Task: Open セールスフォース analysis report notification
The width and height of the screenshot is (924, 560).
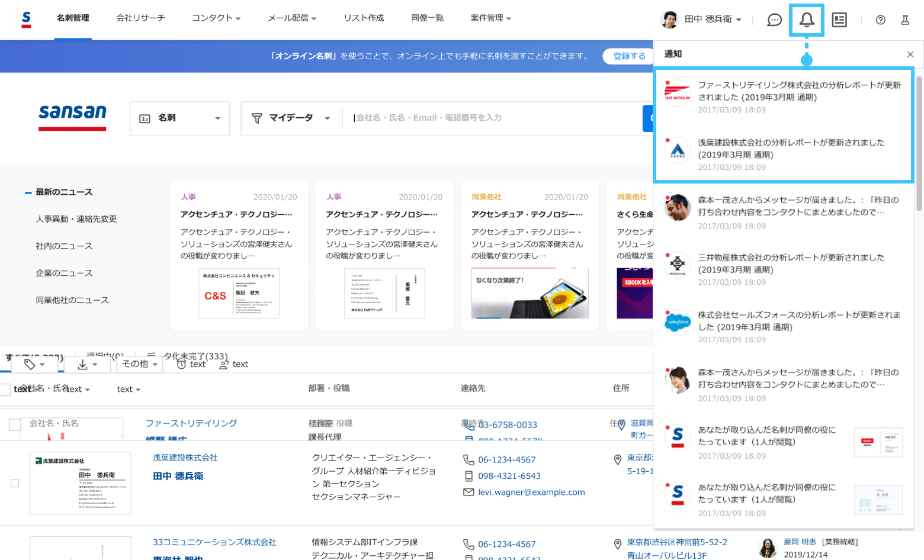Action: pyautogui.click(x=784, y=326)
